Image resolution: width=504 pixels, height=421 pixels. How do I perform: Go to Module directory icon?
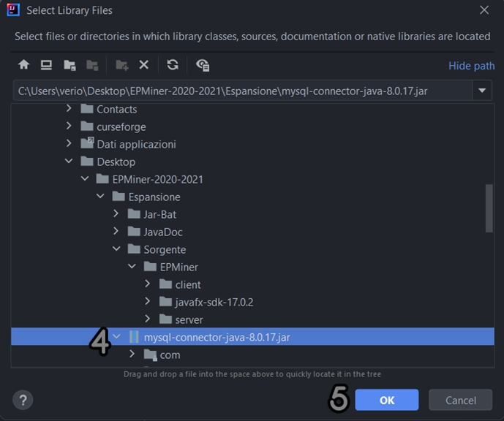coord(92,65)
